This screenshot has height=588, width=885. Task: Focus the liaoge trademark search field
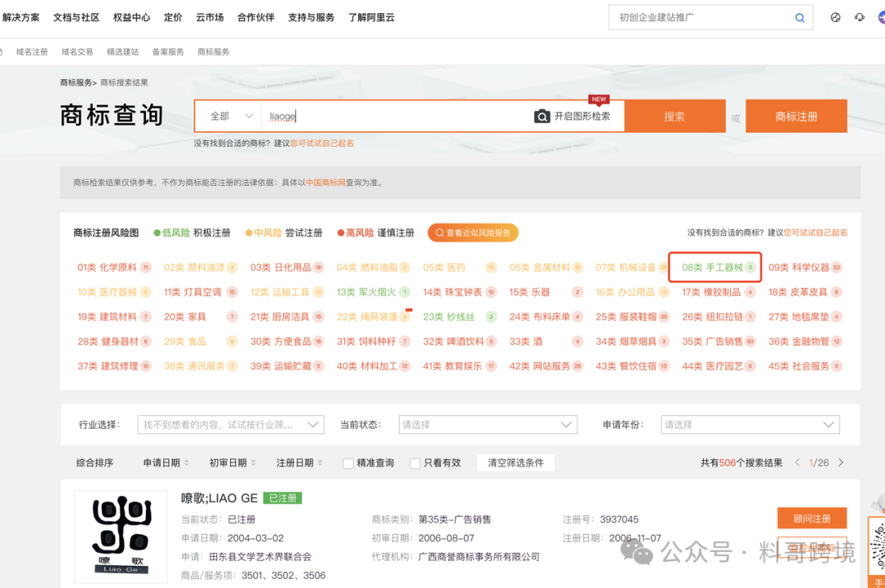395,116
